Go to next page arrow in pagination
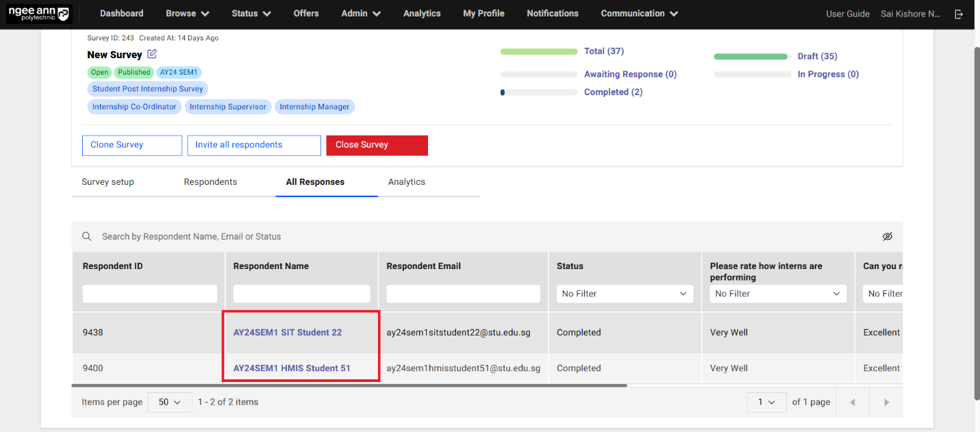The image size is (980, 432). (886, 402)
